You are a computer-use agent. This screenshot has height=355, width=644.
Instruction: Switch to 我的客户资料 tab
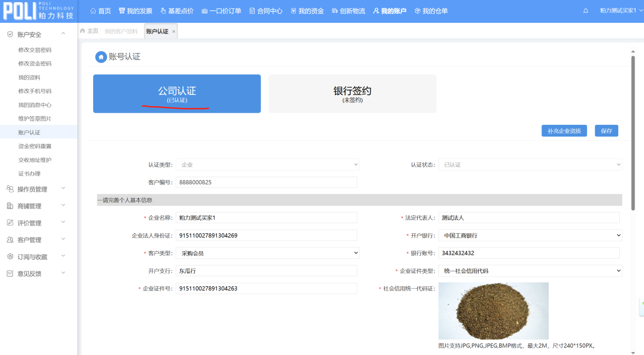click(x=121, y=31)
